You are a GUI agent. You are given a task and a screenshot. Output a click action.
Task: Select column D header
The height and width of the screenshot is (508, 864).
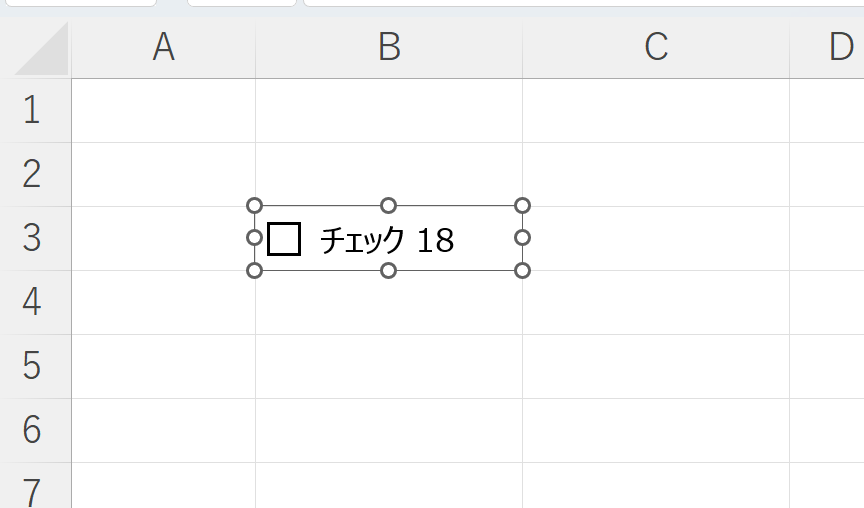pyautogui.click(x=838, y=47)
